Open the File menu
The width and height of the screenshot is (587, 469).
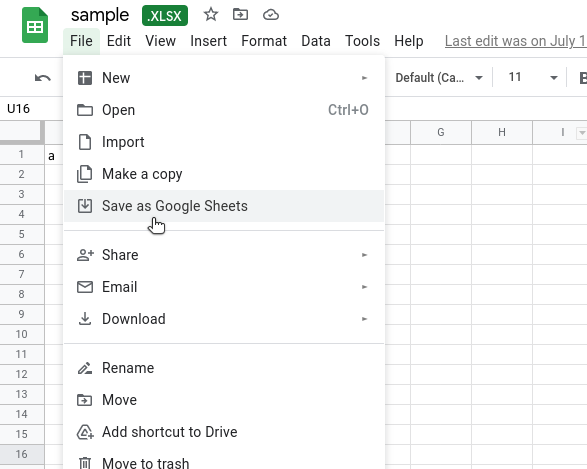[81, 41]
